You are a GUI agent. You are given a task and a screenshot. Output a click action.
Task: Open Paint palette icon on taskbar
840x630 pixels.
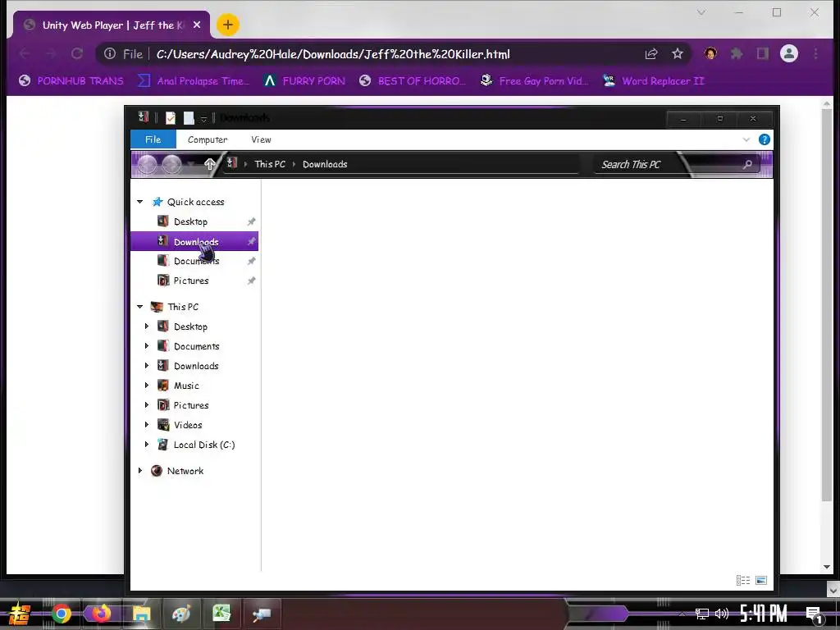pyautogui.click(x=181, y=614)
